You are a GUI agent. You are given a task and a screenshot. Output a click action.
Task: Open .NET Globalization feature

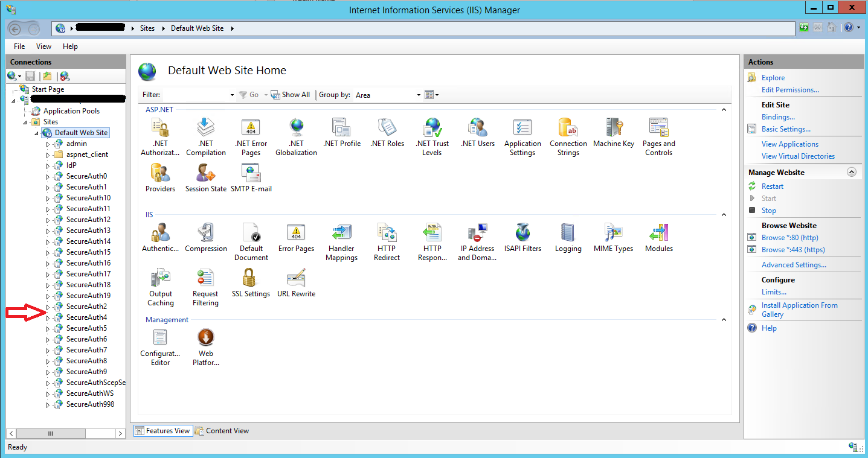point(296,137)
